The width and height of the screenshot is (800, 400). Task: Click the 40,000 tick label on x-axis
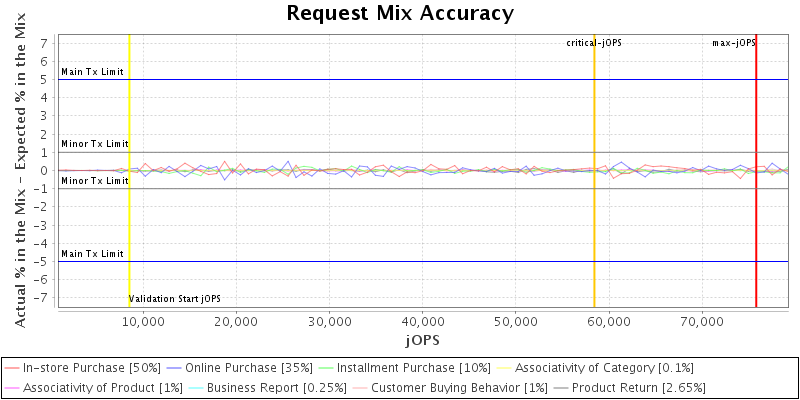pyautogui.click(x=423, y=322)
